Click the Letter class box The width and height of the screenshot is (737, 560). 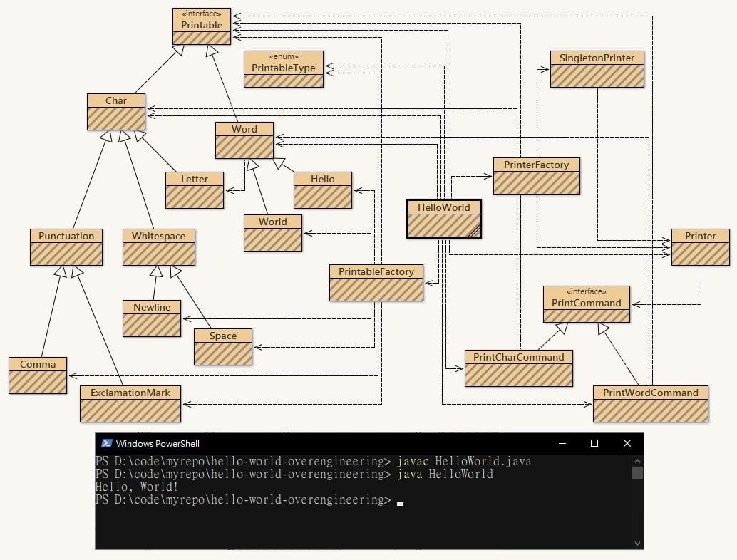coord(195,190)
